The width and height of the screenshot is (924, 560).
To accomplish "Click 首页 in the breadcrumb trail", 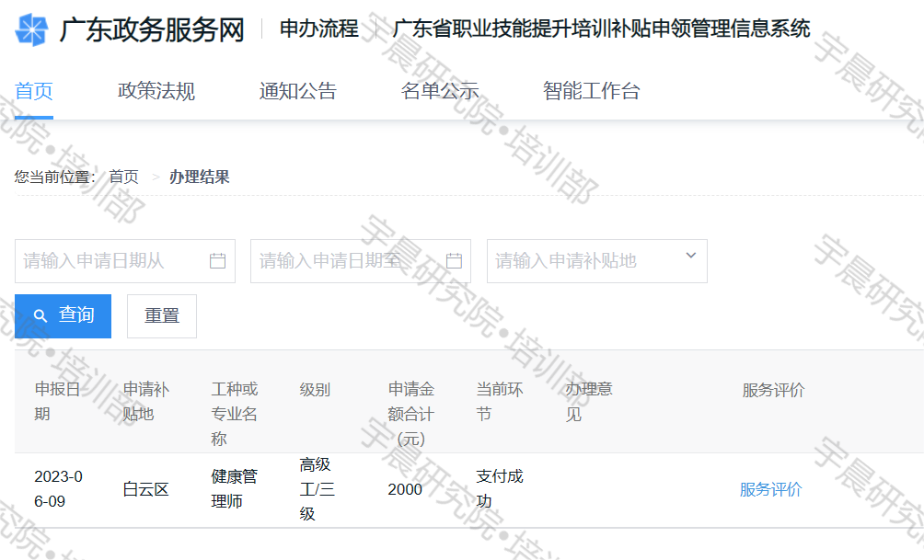I will click(x=123, y=177).
